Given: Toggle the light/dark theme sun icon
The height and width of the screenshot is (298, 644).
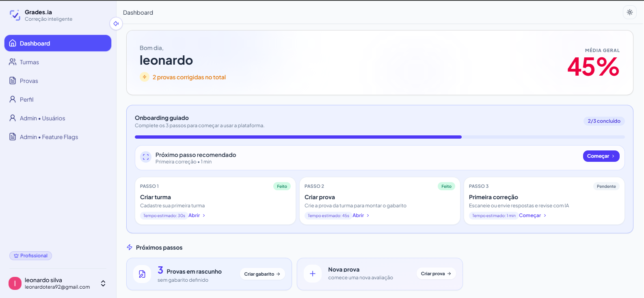Looking at the screenshot, I should coord(630,12).
